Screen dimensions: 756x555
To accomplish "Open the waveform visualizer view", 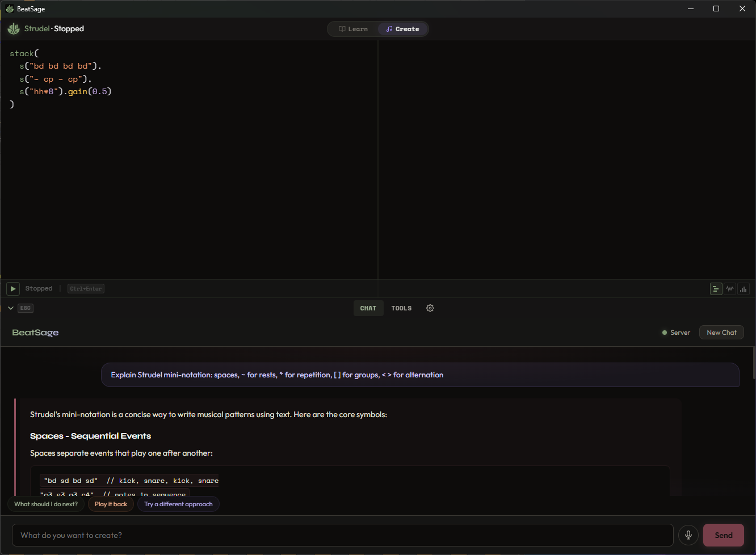I will (729, 288).
